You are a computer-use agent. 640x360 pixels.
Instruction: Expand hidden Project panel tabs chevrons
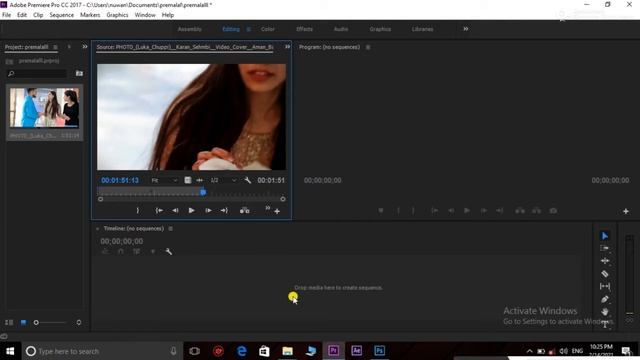[84, 47]
